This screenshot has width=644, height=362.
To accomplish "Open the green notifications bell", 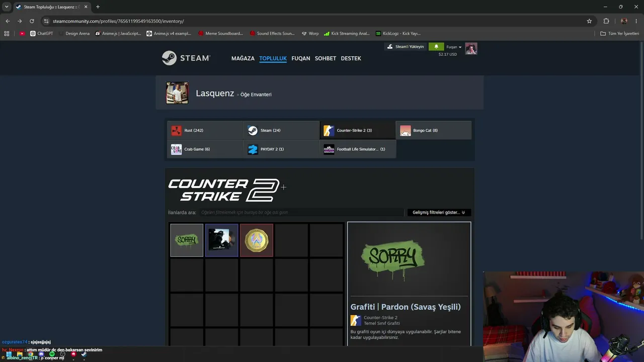I will (436, 47).
